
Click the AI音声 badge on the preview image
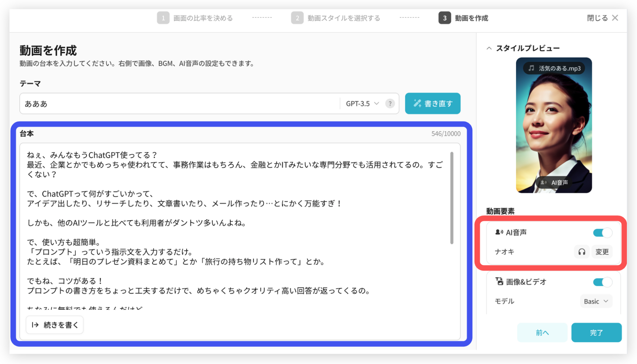tap(554, 182)
